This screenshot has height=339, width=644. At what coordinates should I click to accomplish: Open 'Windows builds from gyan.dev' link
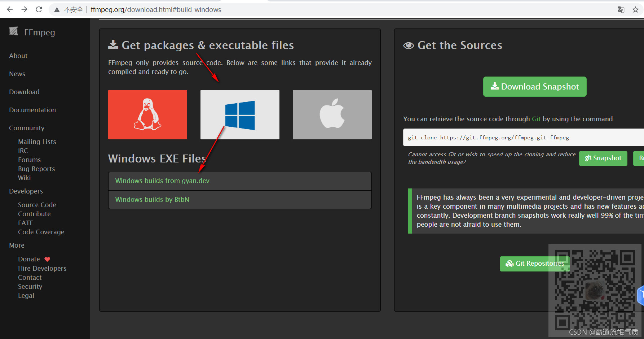coord(162,181)
